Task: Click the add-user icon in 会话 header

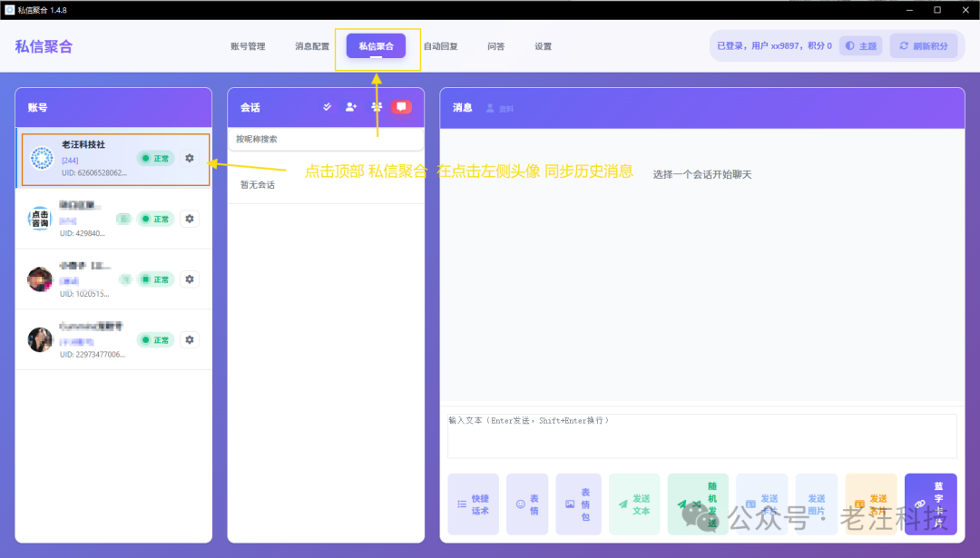Action: coord(350,107)
